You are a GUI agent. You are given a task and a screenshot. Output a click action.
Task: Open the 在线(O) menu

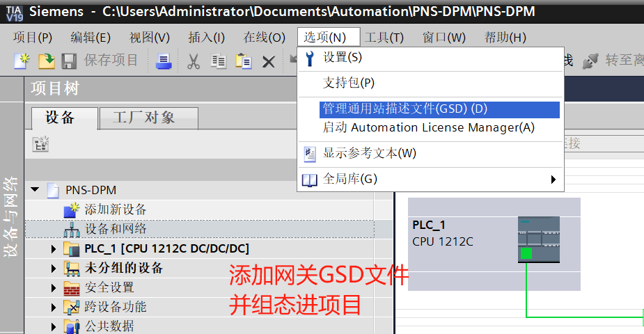point(264,38)
